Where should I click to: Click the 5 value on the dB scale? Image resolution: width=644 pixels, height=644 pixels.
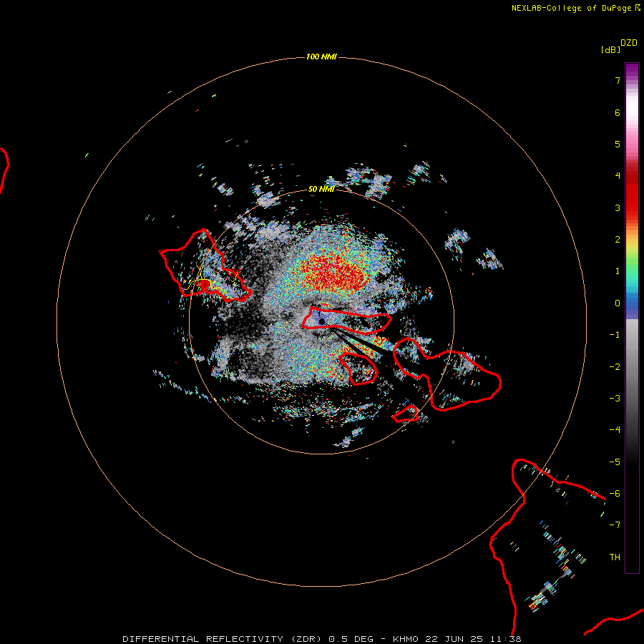[618, 144]
